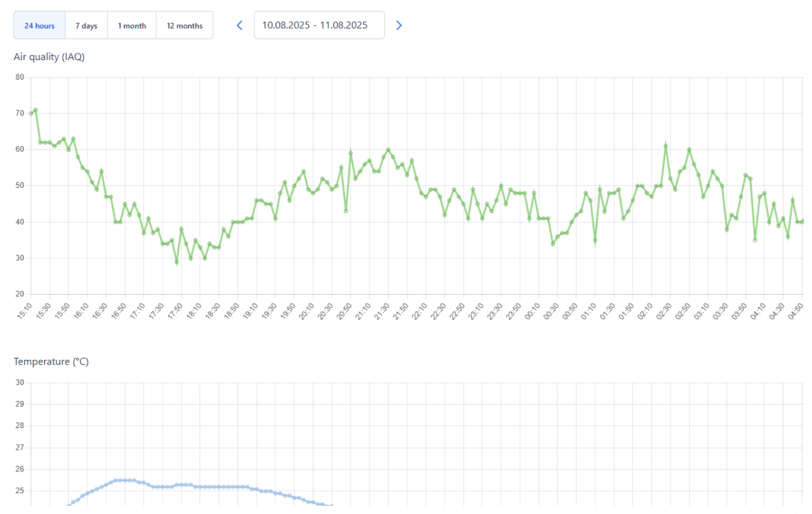Switch to the 7 days view

tap(86, 26)
